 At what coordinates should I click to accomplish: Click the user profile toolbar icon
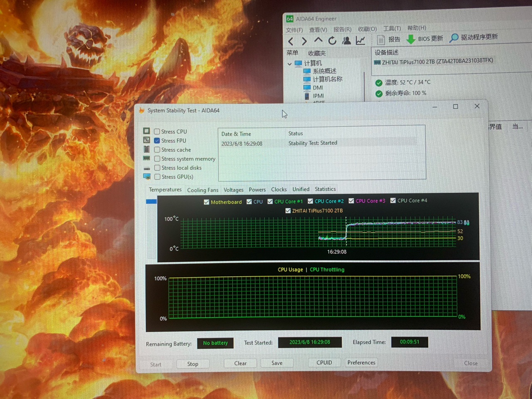346,40
